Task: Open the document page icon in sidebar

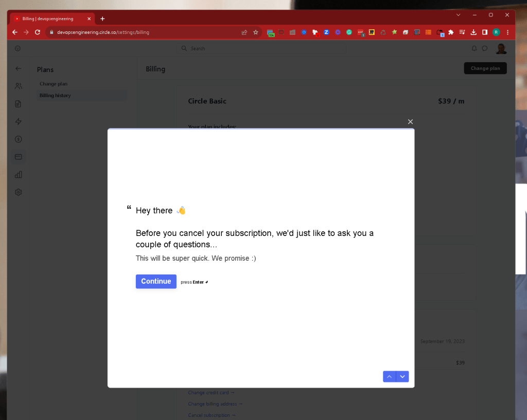Action: coord(19,104)
